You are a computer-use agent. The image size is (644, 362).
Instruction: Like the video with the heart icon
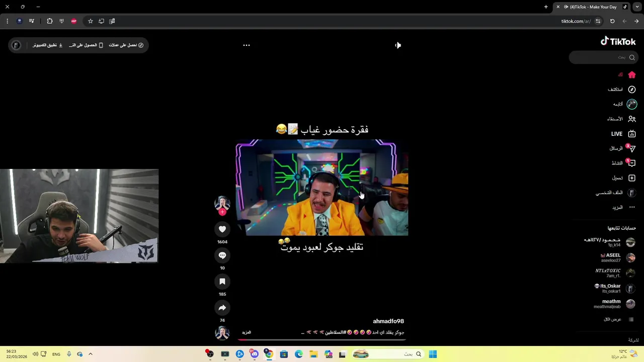[x=222, y=229]
